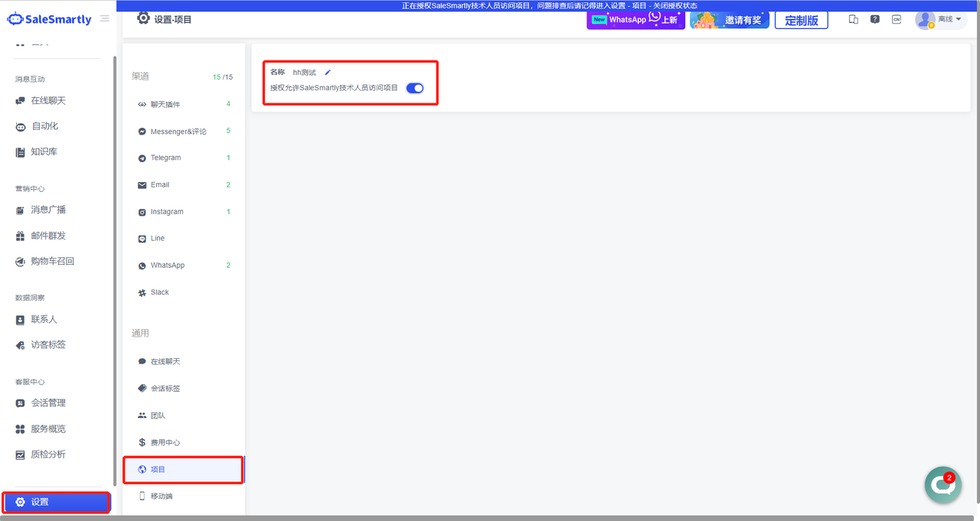This screenshot has height=521, width=980.
Task: Open help via the question mark icon
Action: coord(875,19)
